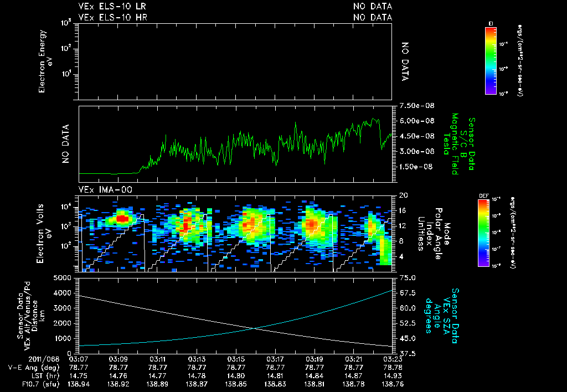
Task: Select the "VEx ELS-10 HR" label
Action: pos(113,17)
